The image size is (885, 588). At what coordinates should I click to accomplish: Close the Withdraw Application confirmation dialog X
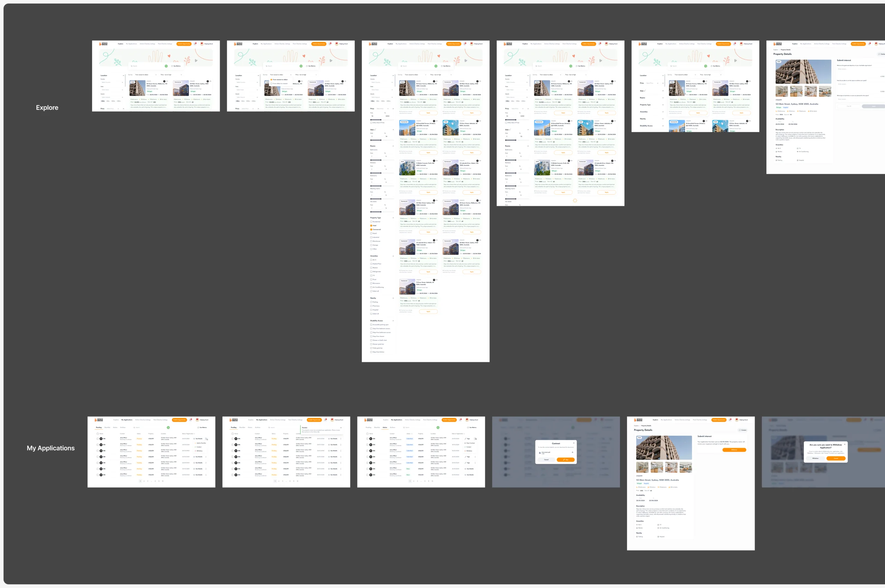click(845, 444)
